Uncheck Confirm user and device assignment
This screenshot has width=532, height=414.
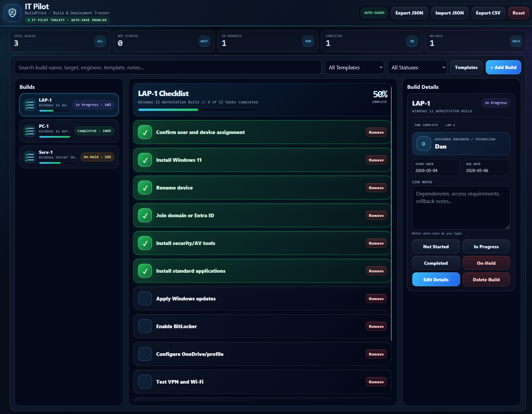145,132
